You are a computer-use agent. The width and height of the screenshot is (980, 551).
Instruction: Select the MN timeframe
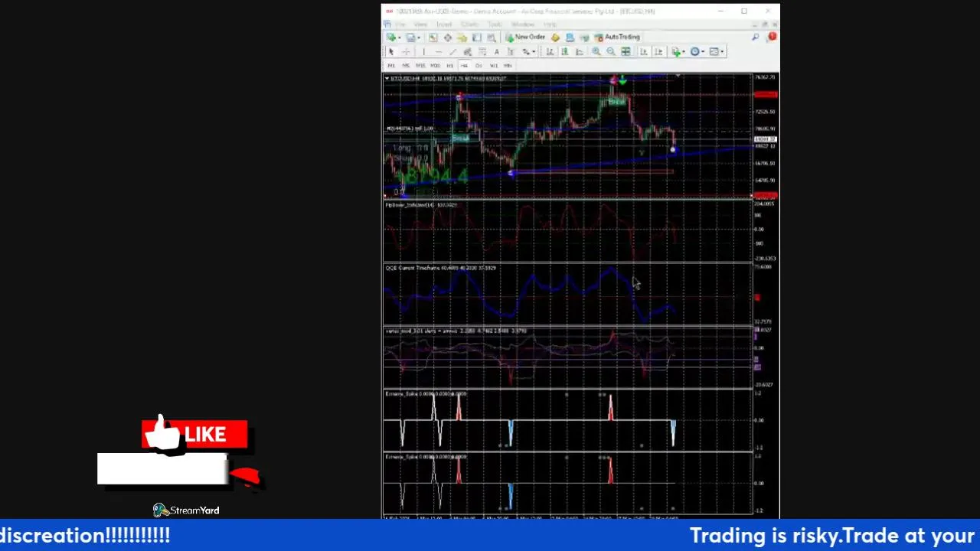tap(508, 66)
